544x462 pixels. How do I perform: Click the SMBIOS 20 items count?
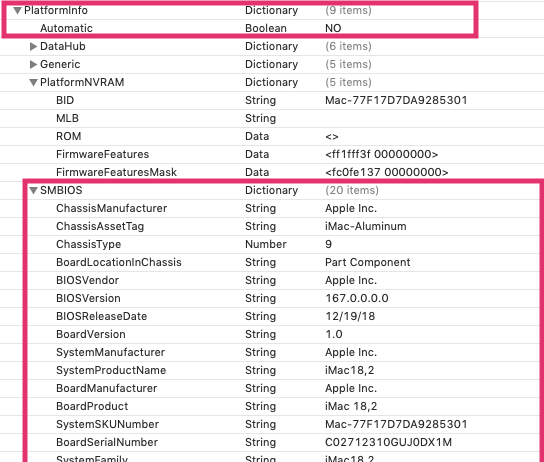pos(352,190)
